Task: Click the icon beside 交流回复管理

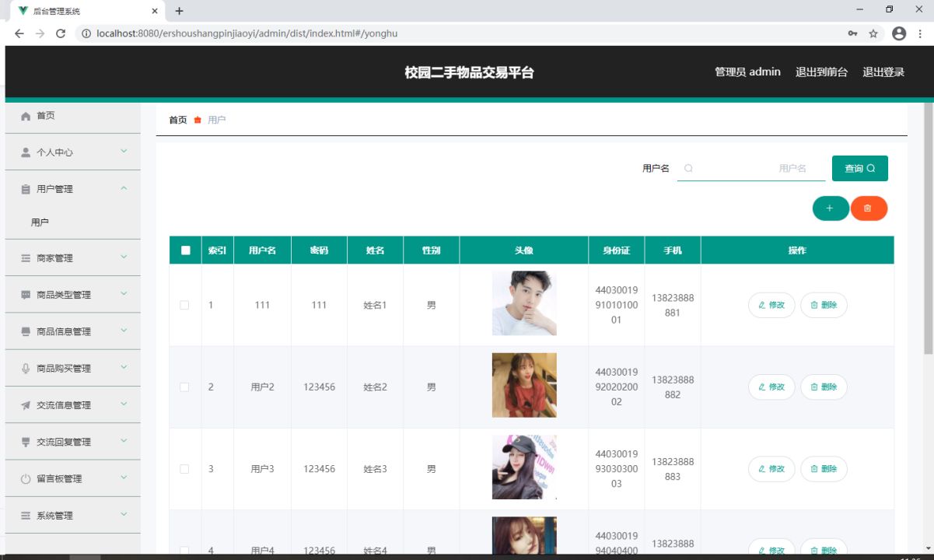Action: [x=26, y=442]
